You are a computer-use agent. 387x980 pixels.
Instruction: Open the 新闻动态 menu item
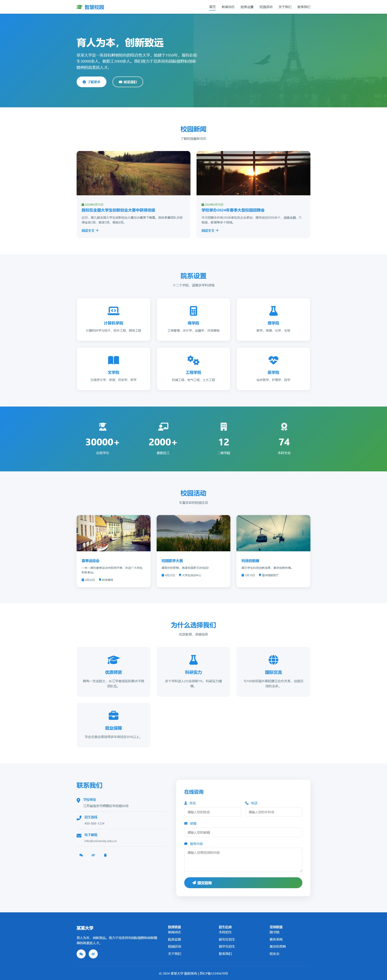coord(228,7)
